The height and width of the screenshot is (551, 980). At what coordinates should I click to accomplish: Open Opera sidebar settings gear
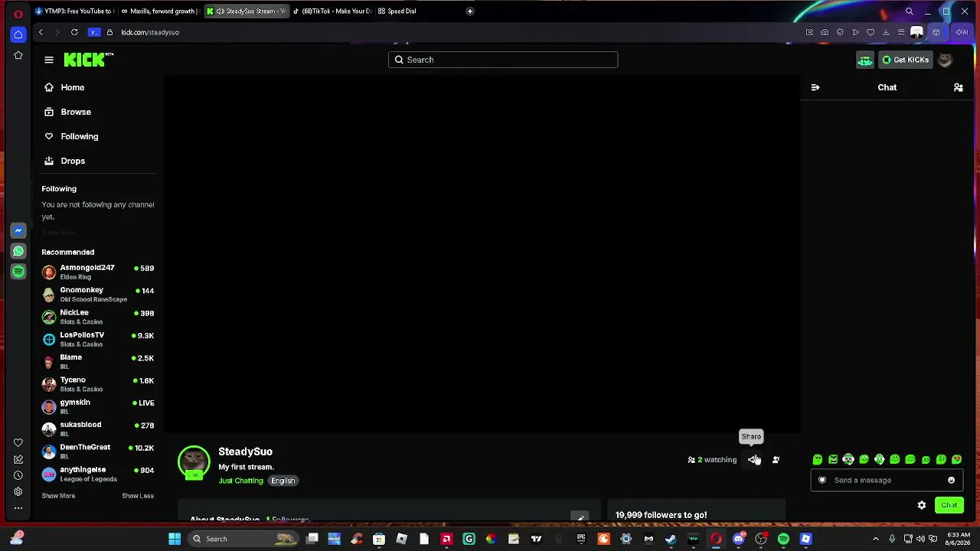[x=18, y=491]
